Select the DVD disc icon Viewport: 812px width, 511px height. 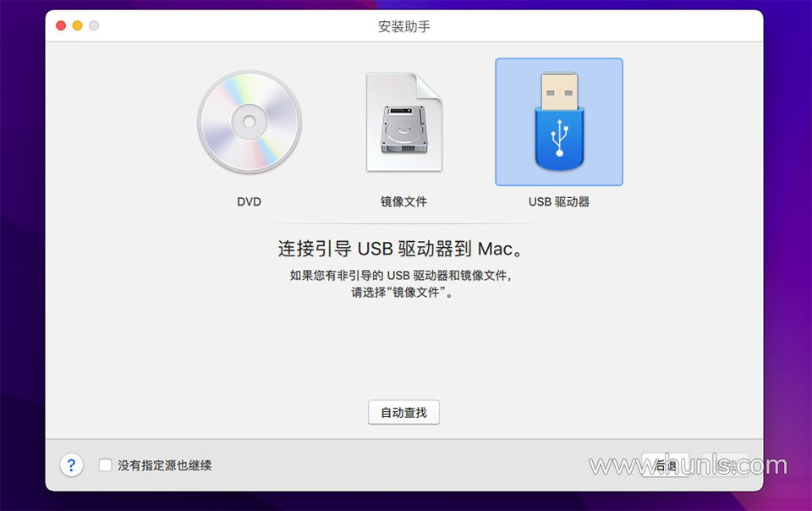point(249,123)
